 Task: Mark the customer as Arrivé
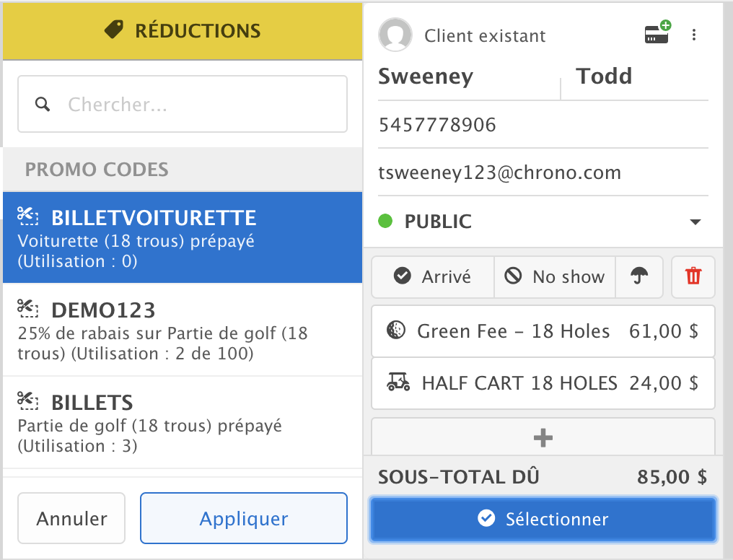pyautogui.click(x=433, y=276)
